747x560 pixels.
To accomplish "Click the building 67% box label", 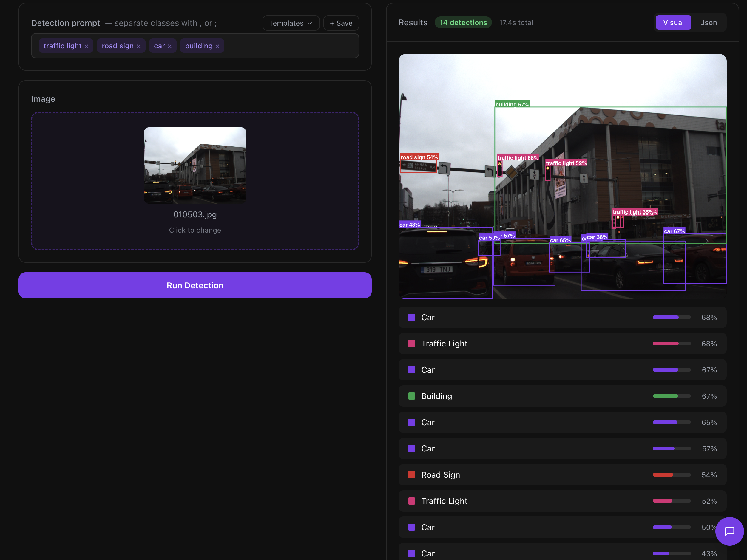I will (x=512, y=104).
